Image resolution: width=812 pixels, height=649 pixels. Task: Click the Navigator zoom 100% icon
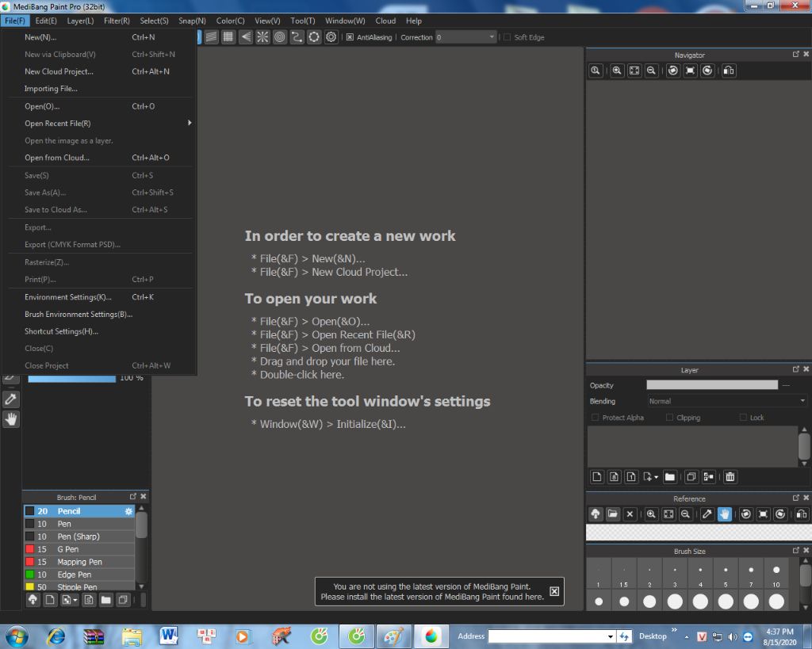pos(596,71)
